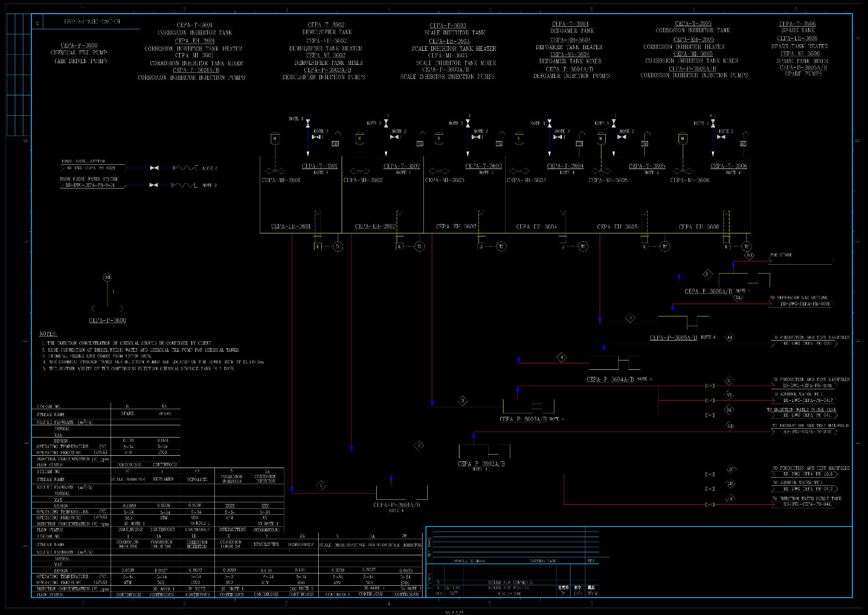Click the DEMULSIFIER TANK title text

327,32
